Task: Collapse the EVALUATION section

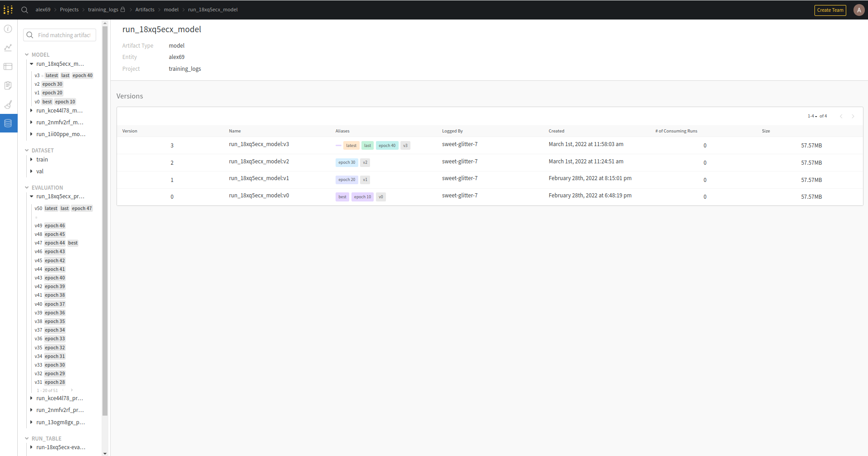Action: pos(27,188)
